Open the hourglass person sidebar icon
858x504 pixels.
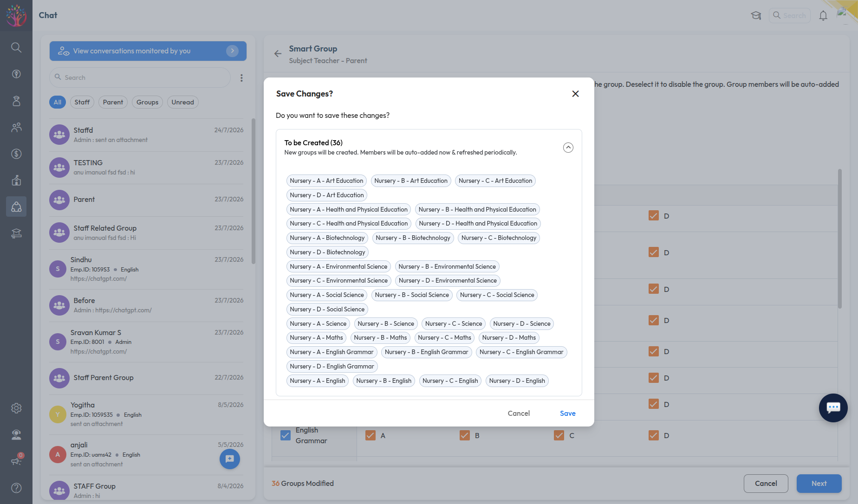click(x=16, y=101)
